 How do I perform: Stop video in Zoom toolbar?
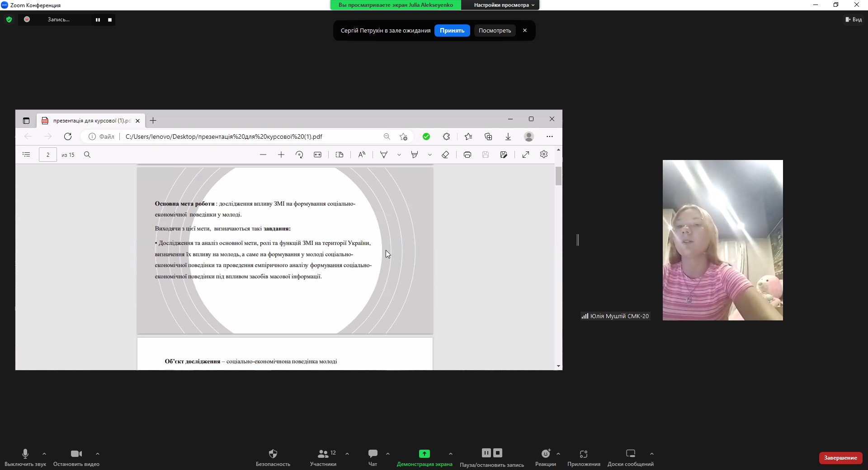coord(76,457)
